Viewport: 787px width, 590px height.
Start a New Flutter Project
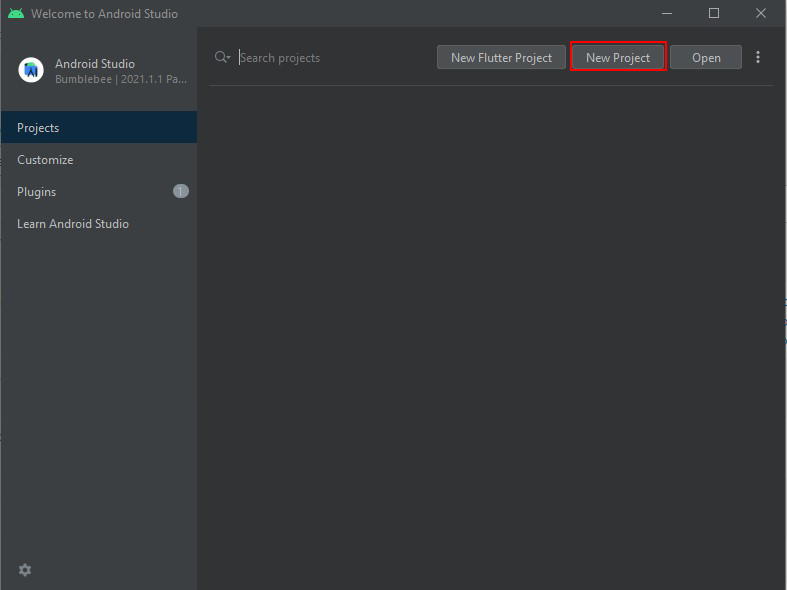pos(501,57)
